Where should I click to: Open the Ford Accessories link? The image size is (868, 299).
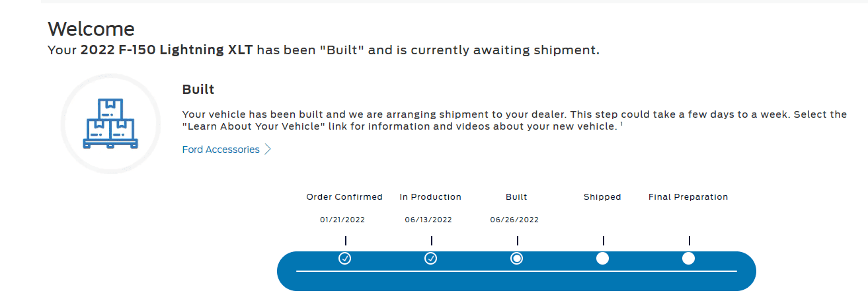[x=221, y=149]
